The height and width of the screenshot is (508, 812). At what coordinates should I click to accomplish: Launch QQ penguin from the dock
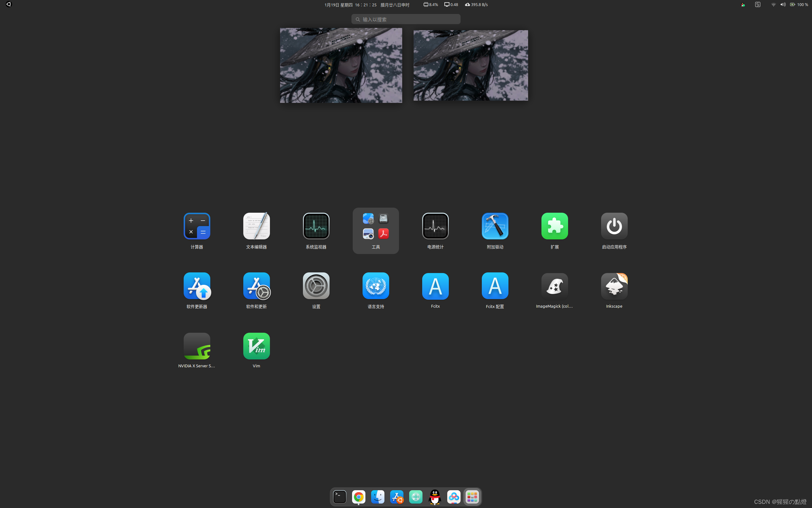pos(435,497)
